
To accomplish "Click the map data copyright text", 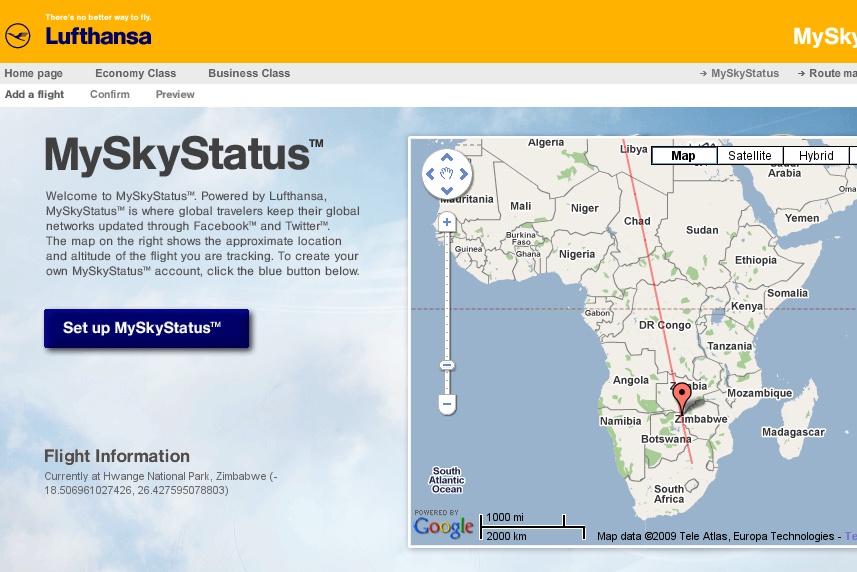I will pyautogui.click(x=715, y=536).
